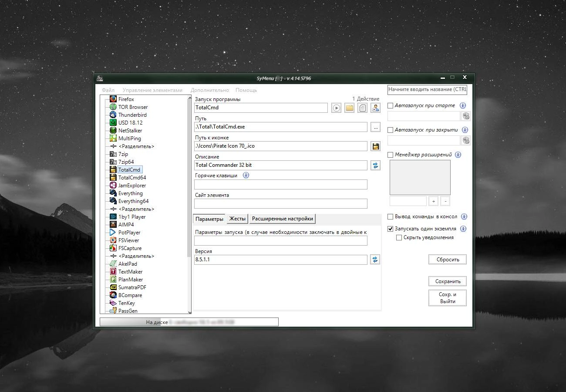Click the tree list vertical scrollbar
This screenshot has height=392, width=566.
point(189,205)
